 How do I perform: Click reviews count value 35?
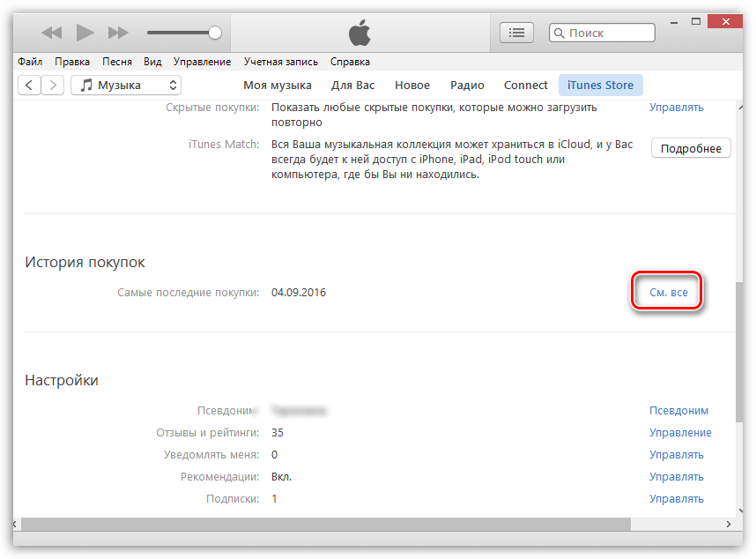278,433
